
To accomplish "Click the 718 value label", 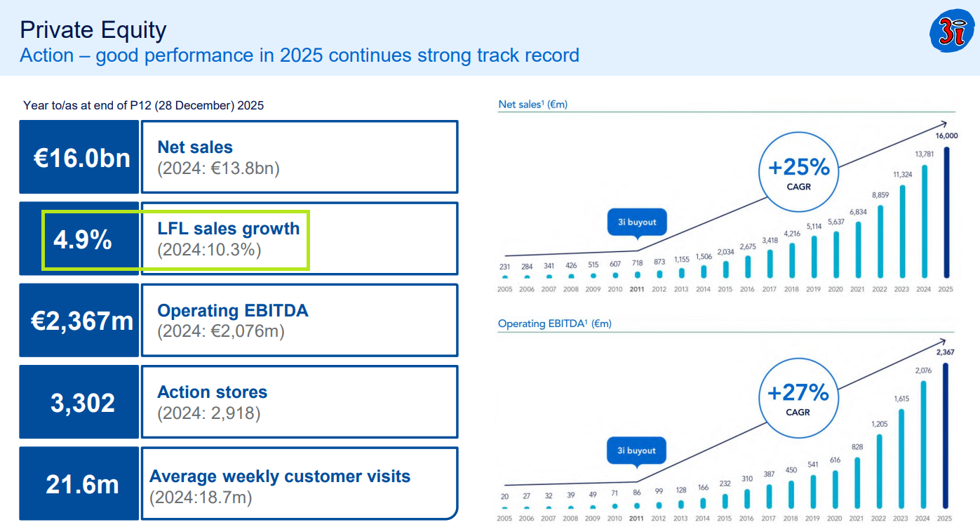I will [637, 262].
